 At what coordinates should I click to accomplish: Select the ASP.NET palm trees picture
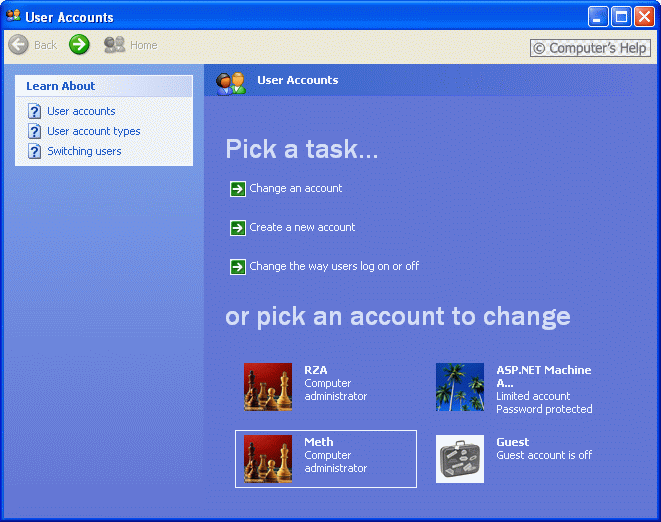[x=460, y=387]
